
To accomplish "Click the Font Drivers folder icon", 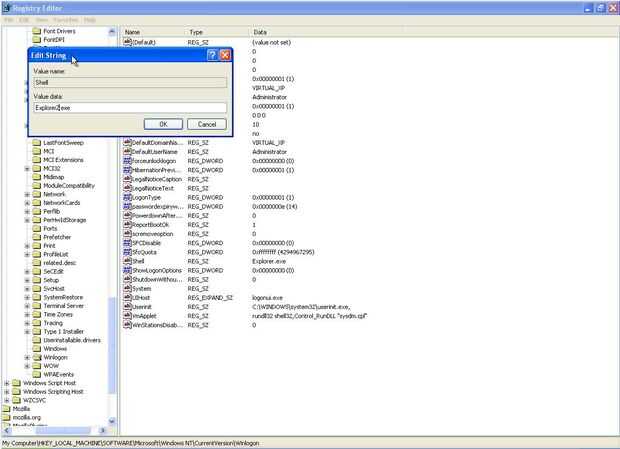I will point(37,31).
